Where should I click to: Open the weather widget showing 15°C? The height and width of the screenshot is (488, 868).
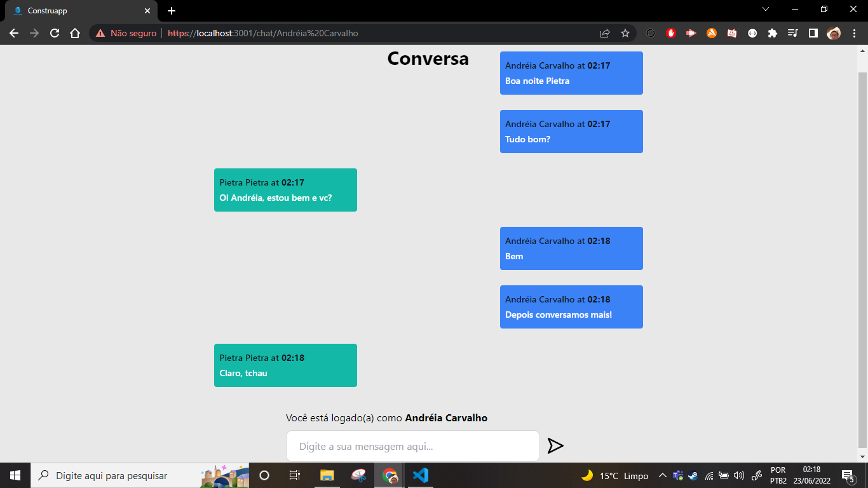tap(614, 475)
